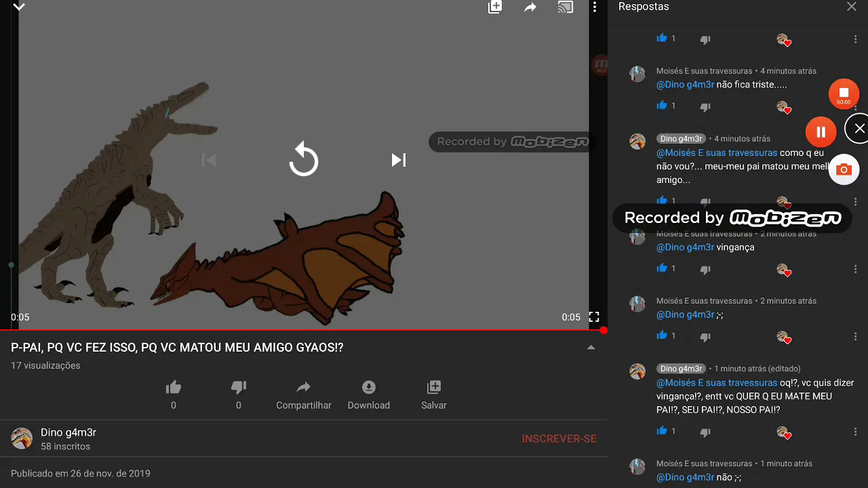Open Dino g4m3r avatar on 'como q eu' reply
868x488 pixels.
tap(637, 142)
